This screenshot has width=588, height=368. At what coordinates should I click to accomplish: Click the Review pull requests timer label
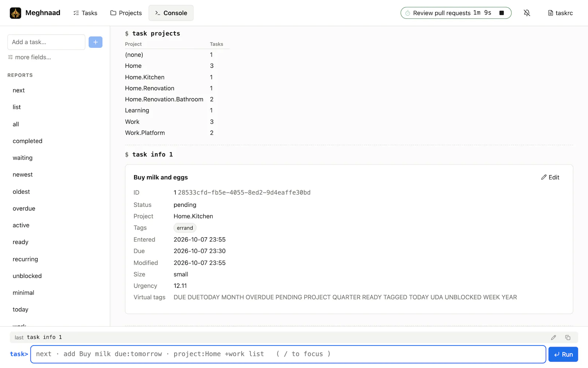pos(442,13)
